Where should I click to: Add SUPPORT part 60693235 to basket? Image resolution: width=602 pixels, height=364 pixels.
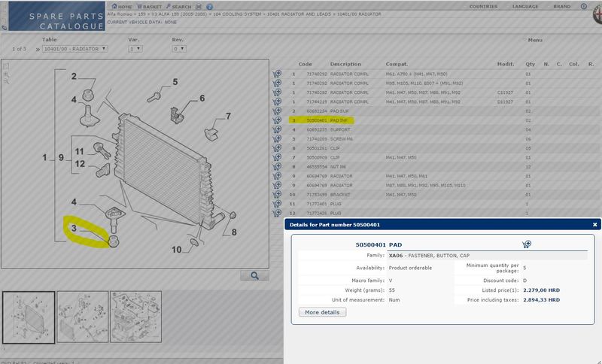coord(277,129)
